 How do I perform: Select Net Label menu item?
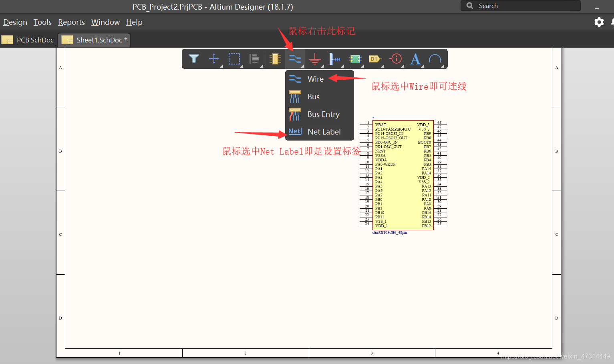coord(320,132)
